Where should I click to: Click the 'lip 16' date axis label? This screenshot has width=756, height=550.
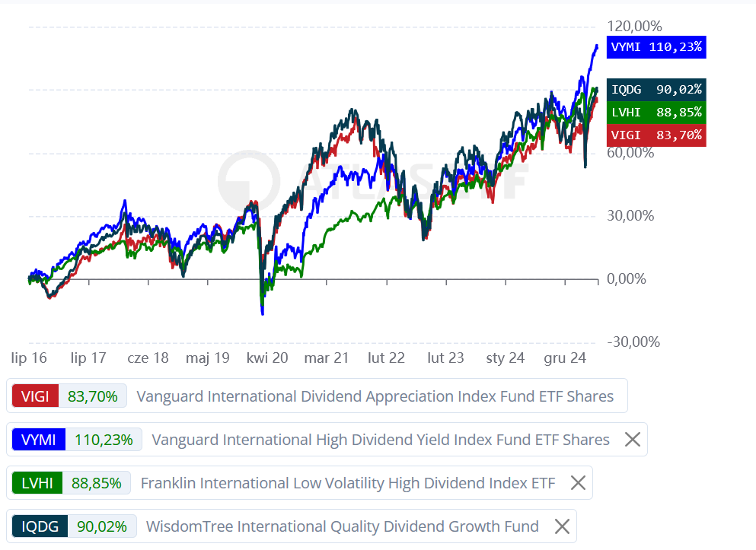coord(29,358)
